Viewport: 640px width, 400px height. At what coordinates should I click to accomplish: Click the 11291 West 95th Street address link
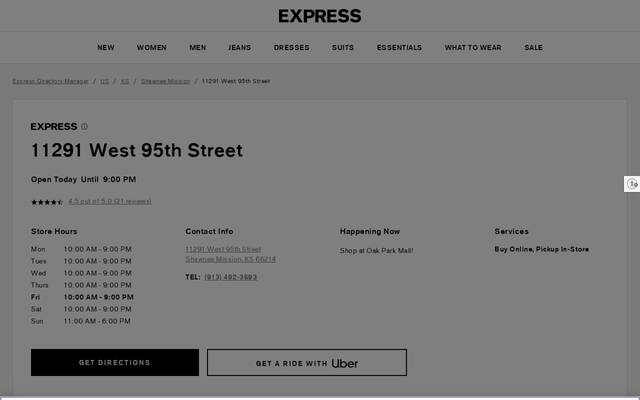pos(230,254)
